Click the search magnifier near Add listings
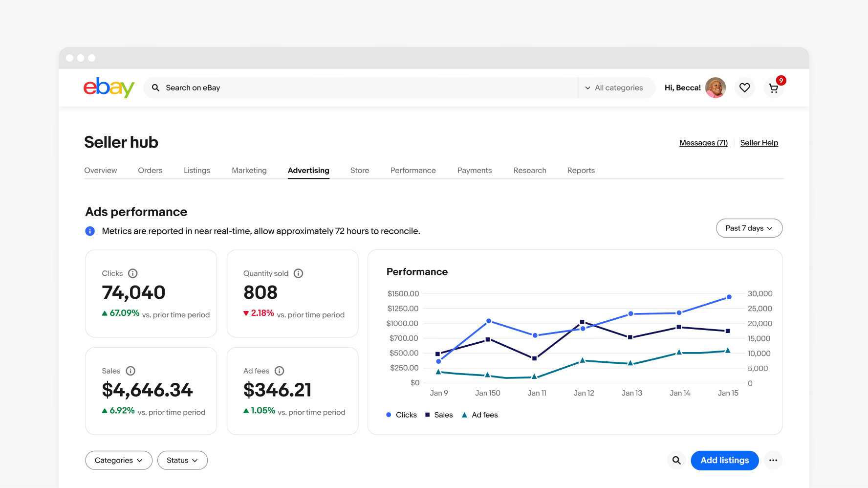Viewport: 868px width, 488px height. (x=676, y=460)
